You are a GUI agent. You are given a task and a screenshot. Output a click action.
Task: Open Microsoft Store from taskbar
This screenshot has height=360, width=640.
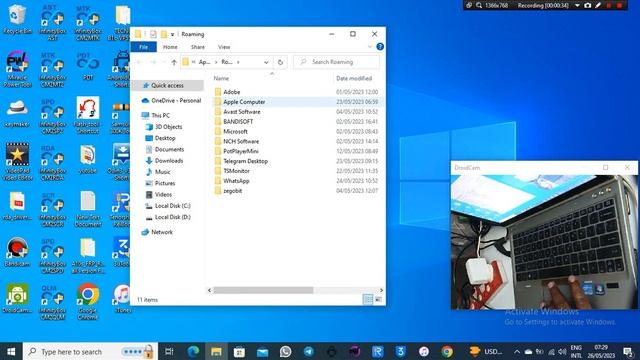[239, 351]
